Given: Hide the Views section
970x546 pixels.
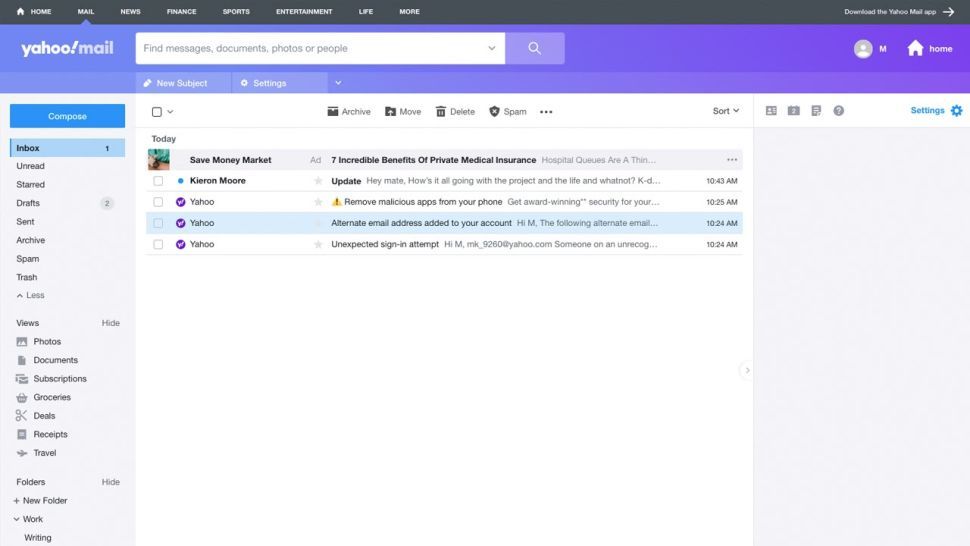Looking at the screenshot, I should pyautogui.click(x=111, y=323).
